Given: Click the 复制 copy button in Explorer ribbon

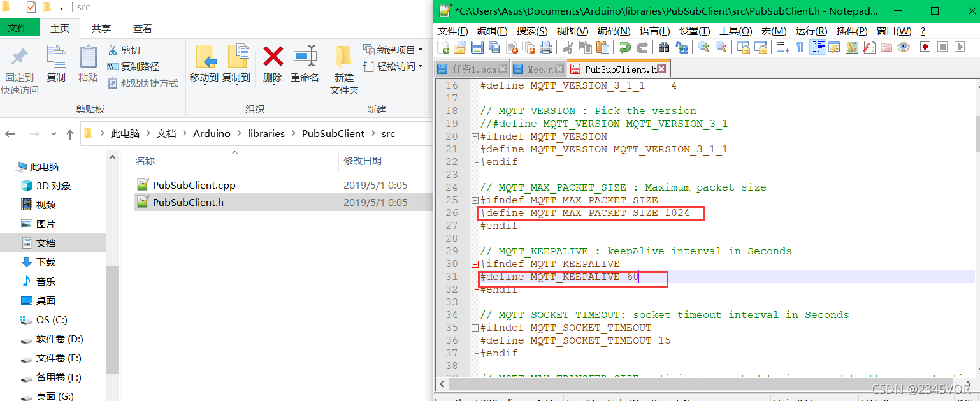Looking at the screenshot, I should pyautogui.click(x=56, y=64).
